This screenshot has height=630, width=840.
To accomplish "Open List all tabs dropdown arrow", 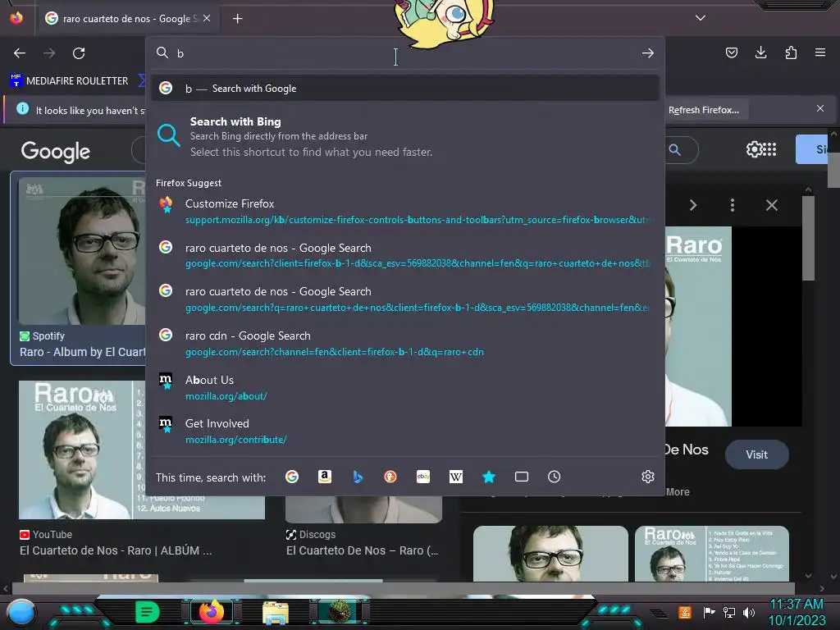I will [x=701, y=18].
